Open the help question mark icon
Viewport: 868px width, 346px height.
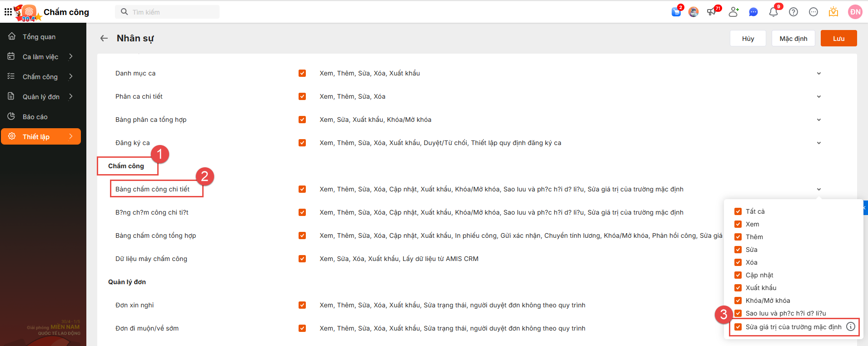pyautogui.click(x=793, y=12)
